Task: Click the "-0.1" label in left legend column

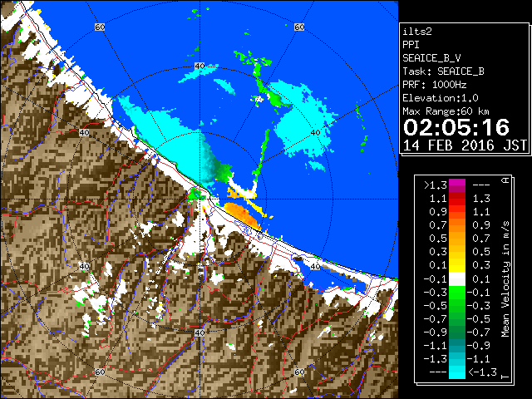Action: 436,279
